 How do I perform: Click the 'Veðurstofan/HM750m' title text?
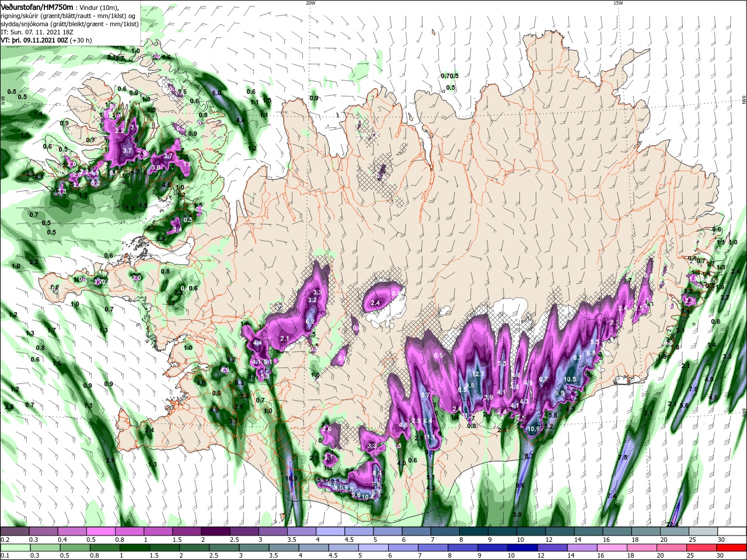pos(37,6)
